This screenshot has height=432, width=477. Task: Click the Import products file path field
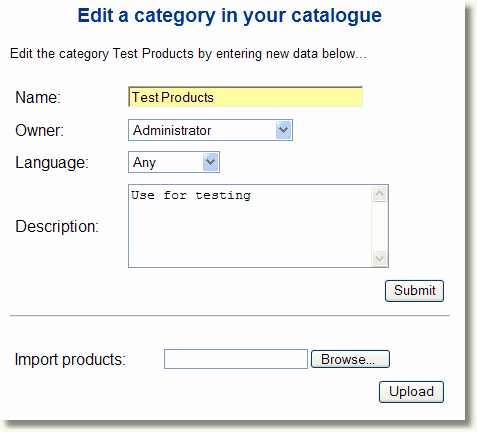[x=236, y=359]
